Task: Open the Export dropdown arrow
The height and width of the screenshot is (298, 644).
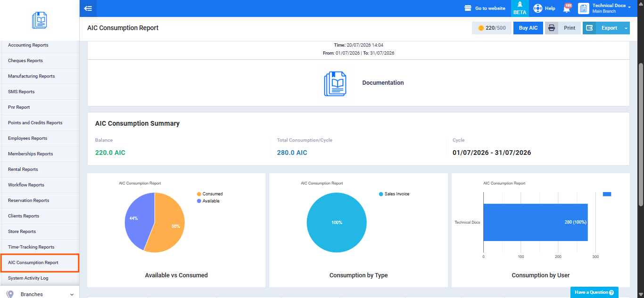Action: click(x=626, y=28)
